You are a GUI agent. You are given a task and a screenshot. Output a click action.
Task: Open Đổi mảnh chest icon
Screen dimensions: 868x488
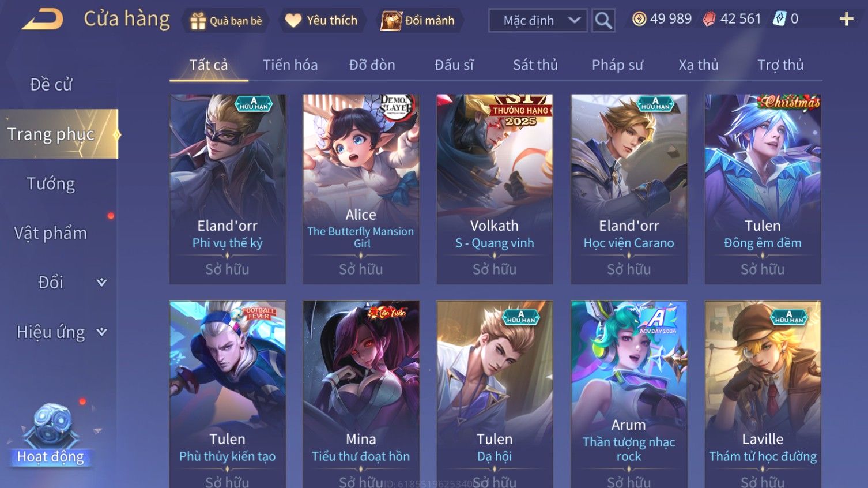tap(391, 21)
